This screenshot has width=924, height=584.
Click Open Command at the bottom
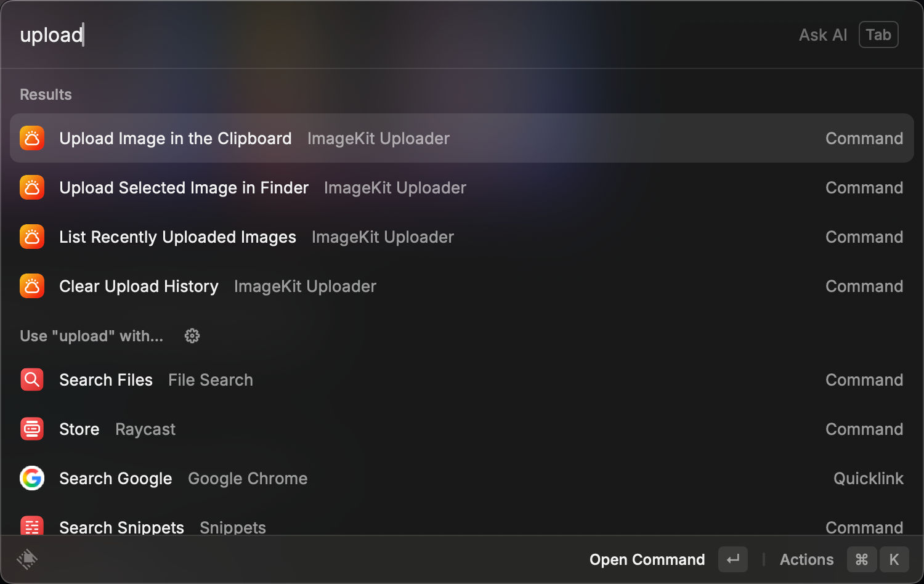(x=647, y=559)
